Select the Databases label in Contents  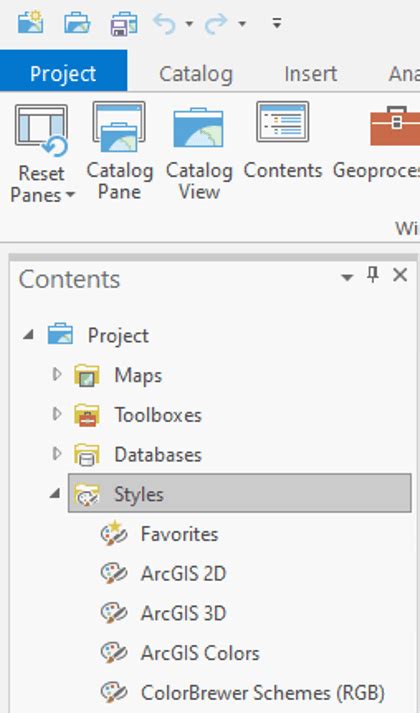tap(158, 455)
